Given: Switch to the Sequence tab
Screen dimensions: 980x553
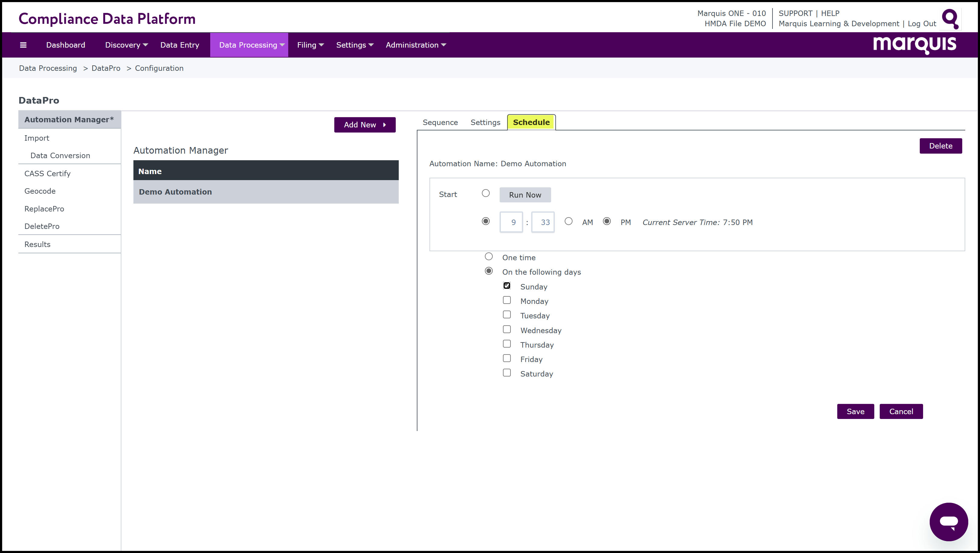Looking at the screenshot, I should point(440,123).
